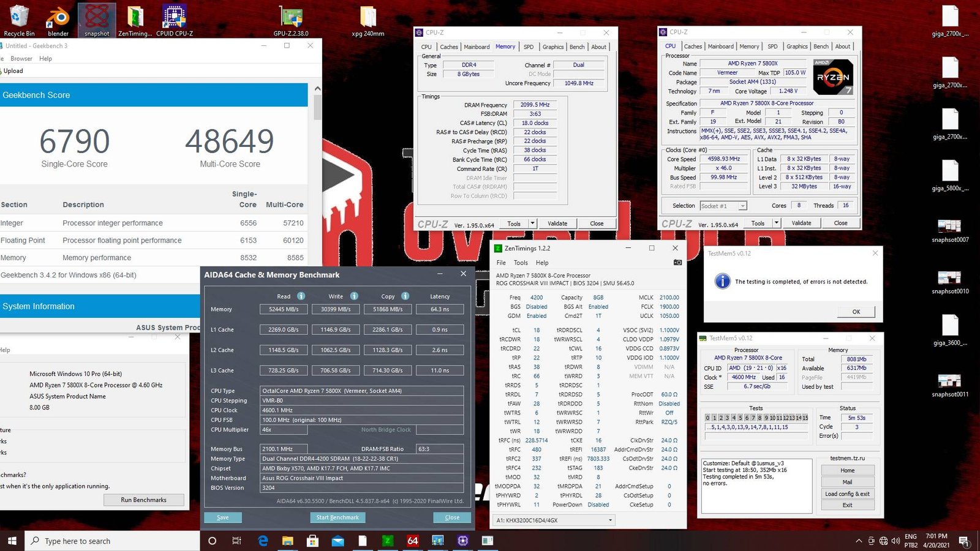This screenshot has height=551, width=980.
Task: Open ZenTimings screenshot capture camera icon
Action: pyautogui.click(x=677, y=262)
